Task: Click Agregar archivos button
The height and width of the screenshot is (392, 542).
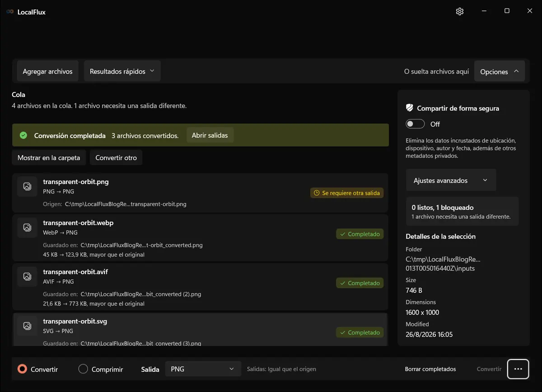Action: pyautogui.click(x=48, y=71)
